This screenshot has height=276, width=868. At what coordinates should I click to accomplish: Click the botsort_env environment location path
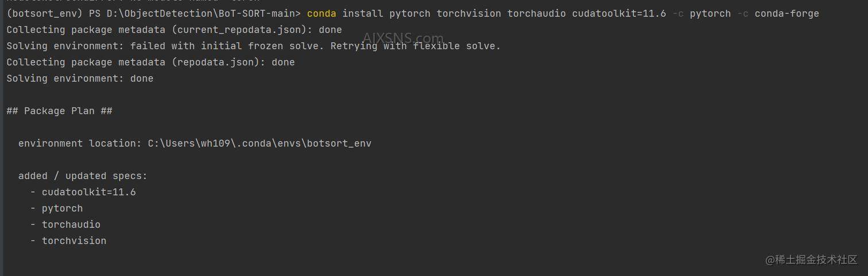click(x=259, y=143)
